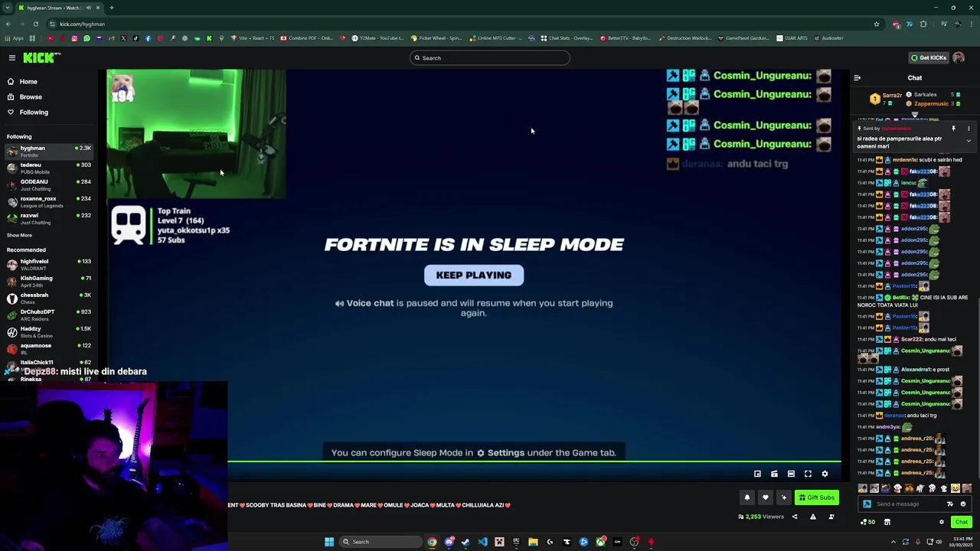Viewport: 980px width, 551px height.
Task: Expand Show more followed channels
Action: (x=19, y=235)
